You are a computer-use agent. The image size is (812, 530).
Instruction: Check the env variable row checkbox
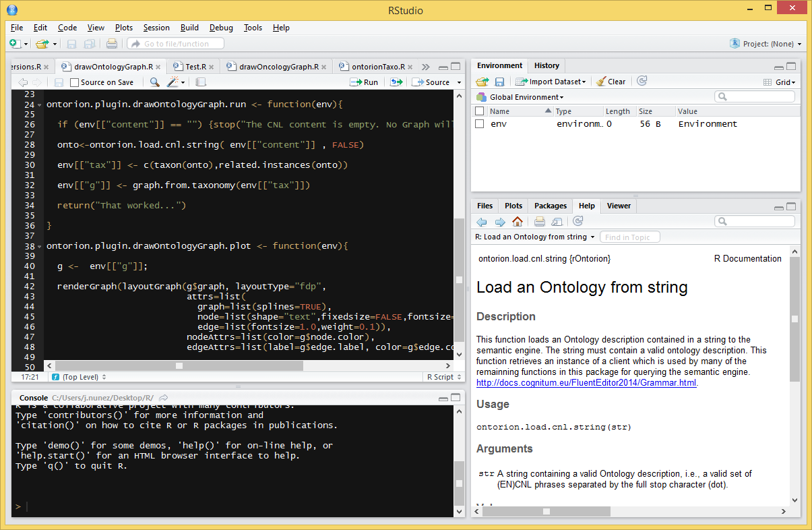pyautogui.click(x=480, y=123)
